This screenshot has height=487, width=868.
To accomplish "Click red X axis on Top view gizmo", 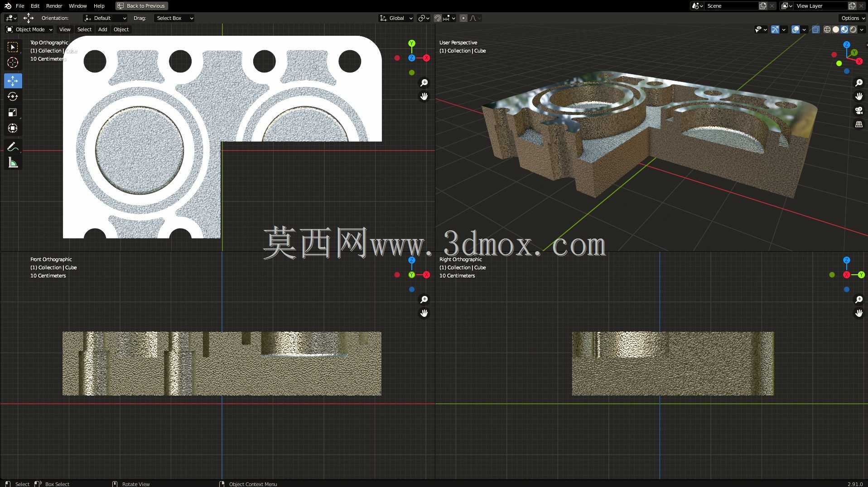I will (426, 58).
